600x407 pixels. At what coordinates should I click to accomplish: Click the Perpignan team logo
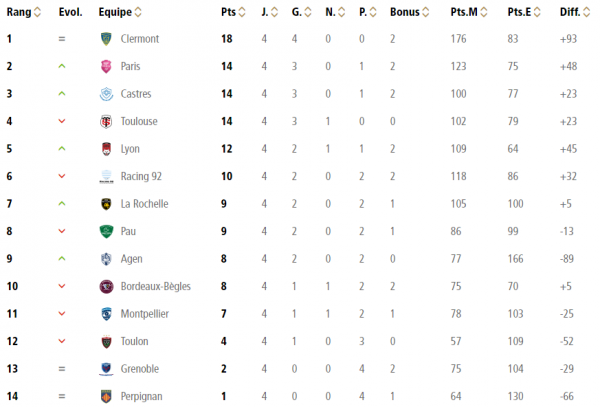click(106, 396)
